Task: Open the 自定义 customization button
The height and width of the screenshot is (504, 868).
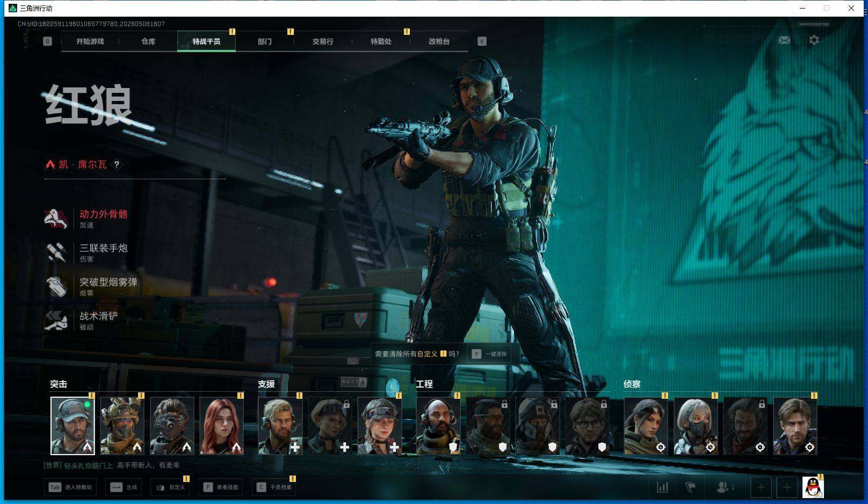Action: [170, 487]
